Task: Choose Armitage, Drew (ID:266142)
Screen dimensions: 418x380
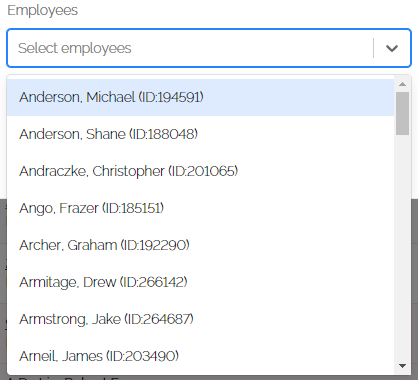Action: click(x=200, y=282)
